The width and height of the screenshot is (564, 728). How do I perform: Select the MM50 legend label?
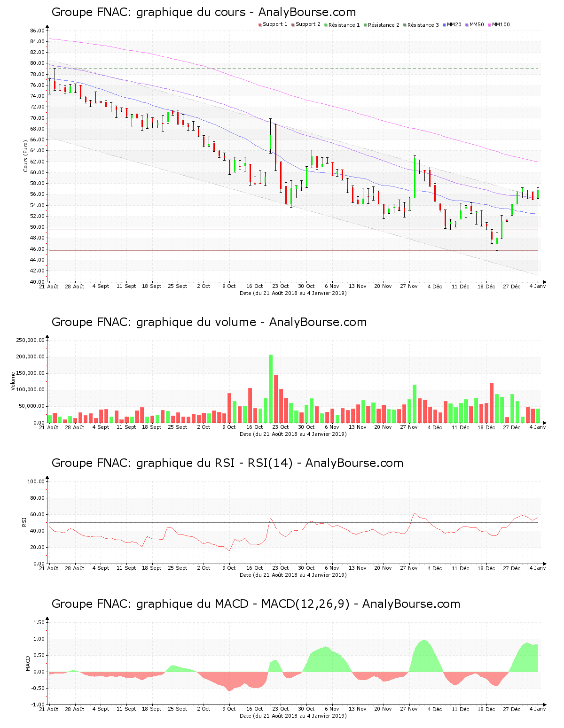tap(477, 24)
